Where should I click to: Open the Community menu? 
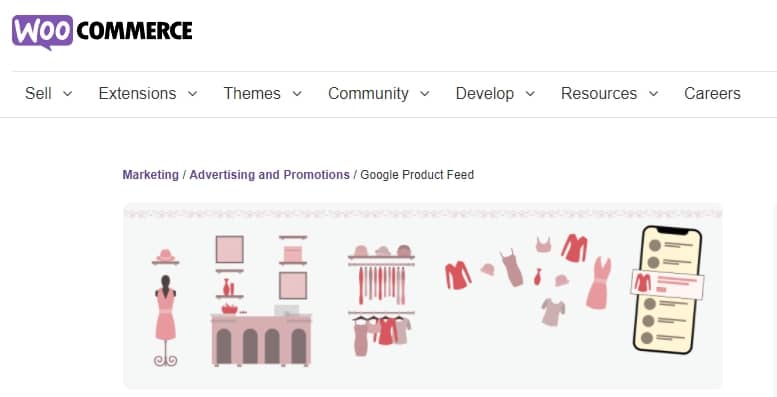coord(368,94)
